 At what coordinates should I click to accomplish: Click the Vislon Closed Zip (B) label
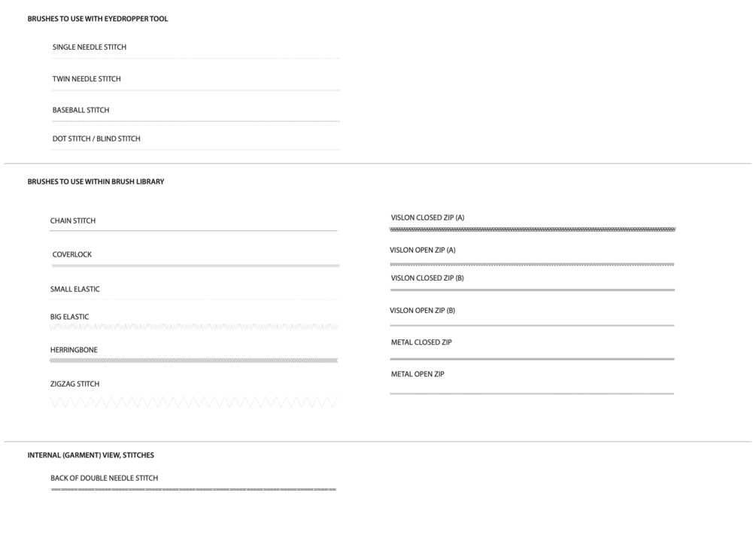(x=427, y=278)
